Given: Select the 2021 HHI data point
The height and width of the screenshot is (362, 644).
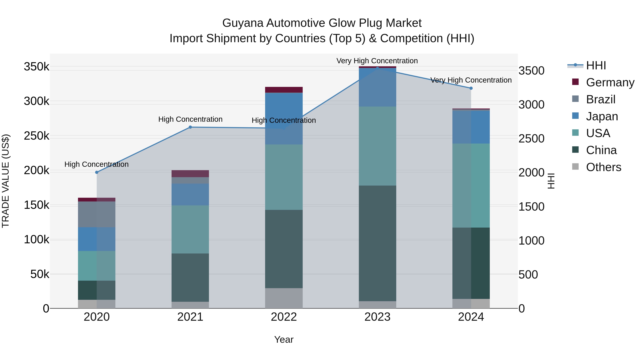Looking at the screenshot, I should tap(190, 127).
